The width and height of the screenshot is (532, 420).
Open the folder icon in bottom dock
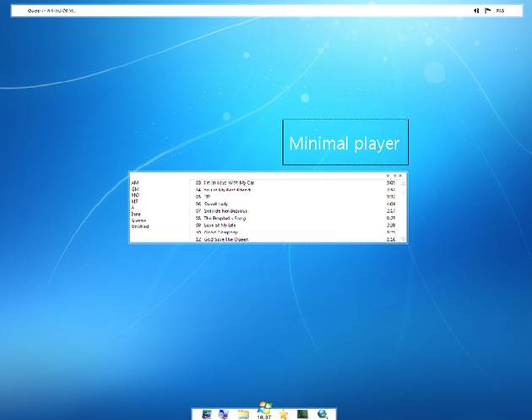tap(243, 414)
